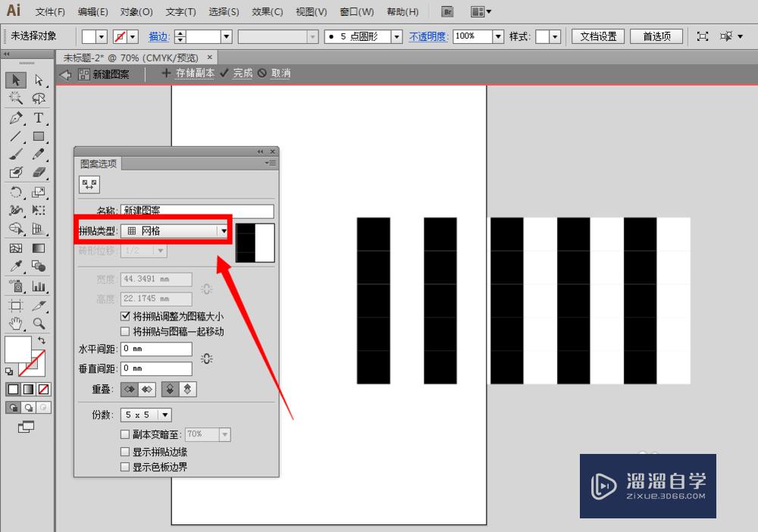Open the 视图(V) menu
Image resolution: width=758 pixels, height=532 pixels.
(312, 12)
